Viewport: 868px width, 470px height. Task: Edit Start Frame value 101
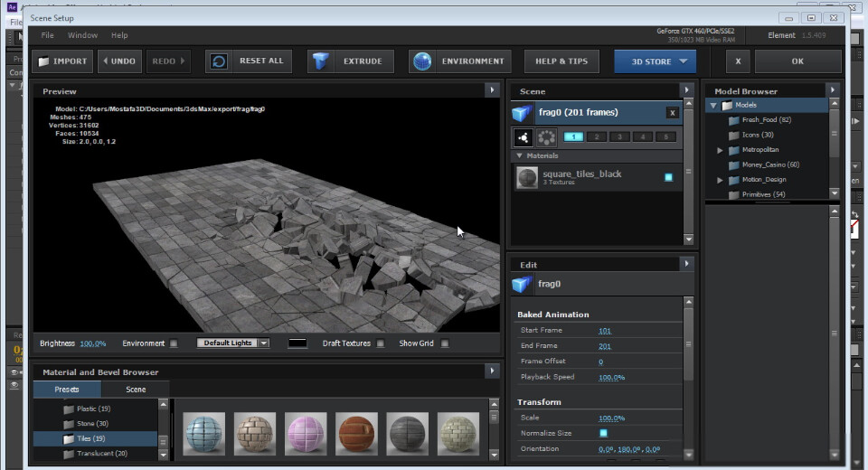[605, 331]
